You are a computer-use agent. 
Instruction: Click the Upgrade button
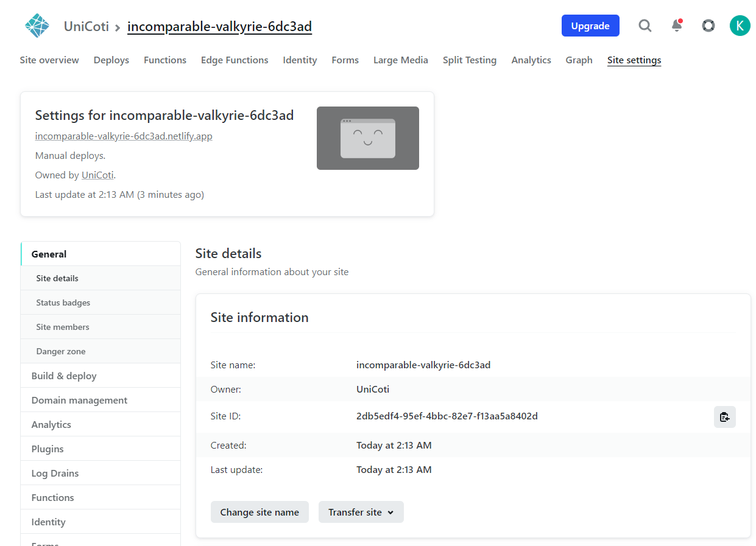[x=590, y=26]
